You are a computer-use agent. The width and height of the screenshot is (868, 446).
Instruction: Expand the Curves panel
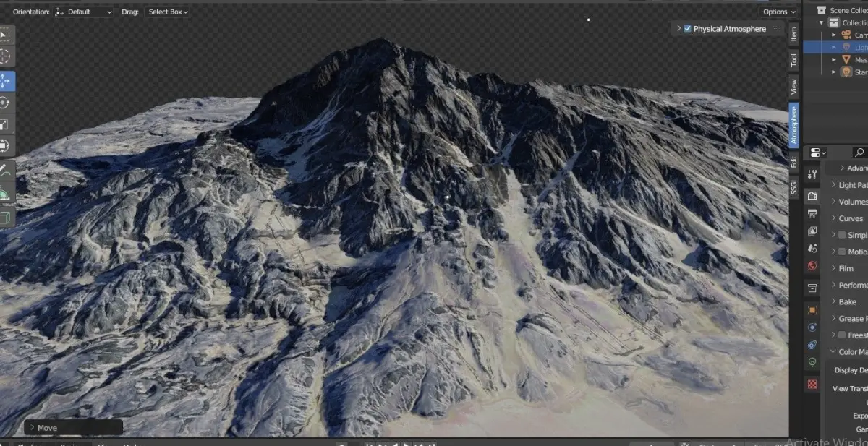coord(834,218)
